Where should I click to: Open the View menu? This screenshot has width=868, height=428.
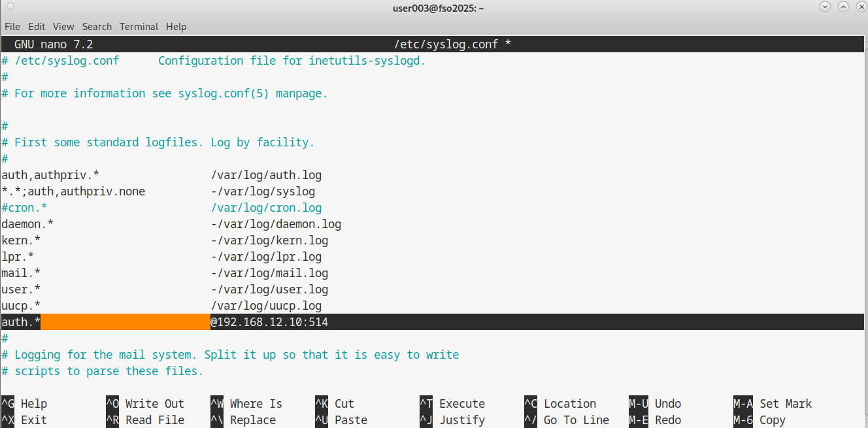pos(63,27)
